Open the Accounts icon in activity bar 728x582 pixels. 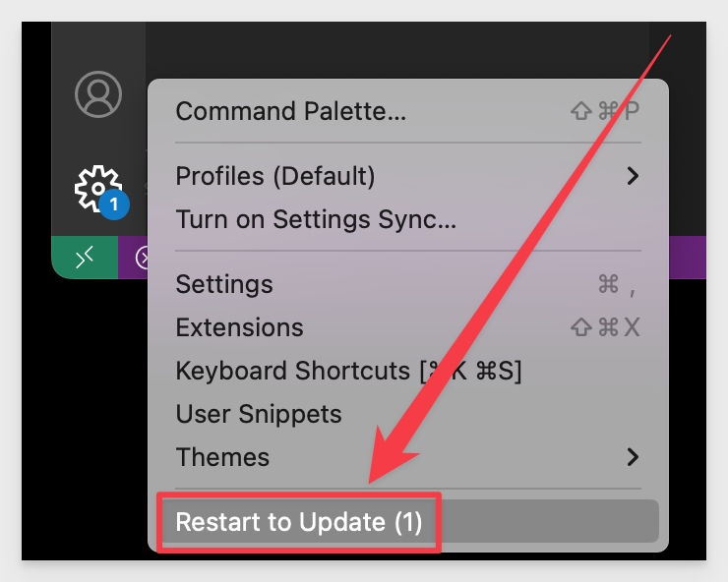click(98, 94)
